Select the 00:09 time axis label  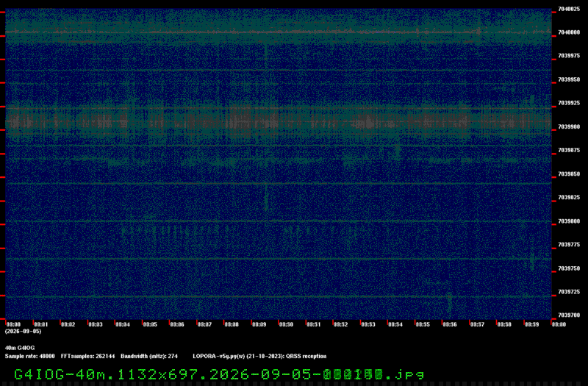(259, 324)
